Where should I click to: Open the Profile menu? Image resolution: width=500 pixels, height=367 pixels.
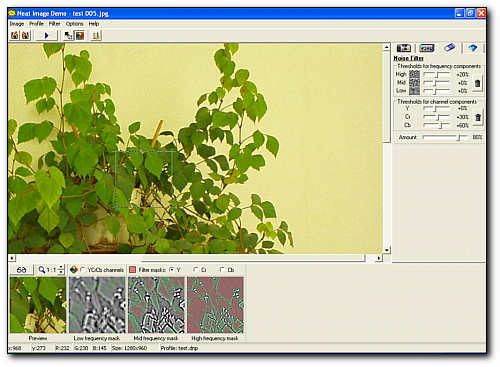(36, 24)
